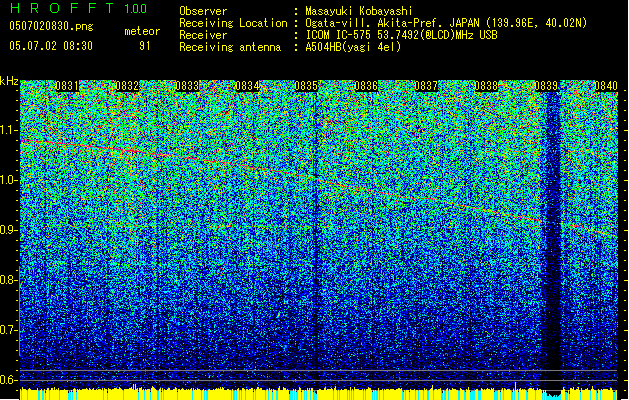This screenshot has height=400, width=629.
Task: Click the Receiving antenna field label
Action: pyautogui.click(x=230, y=47)
